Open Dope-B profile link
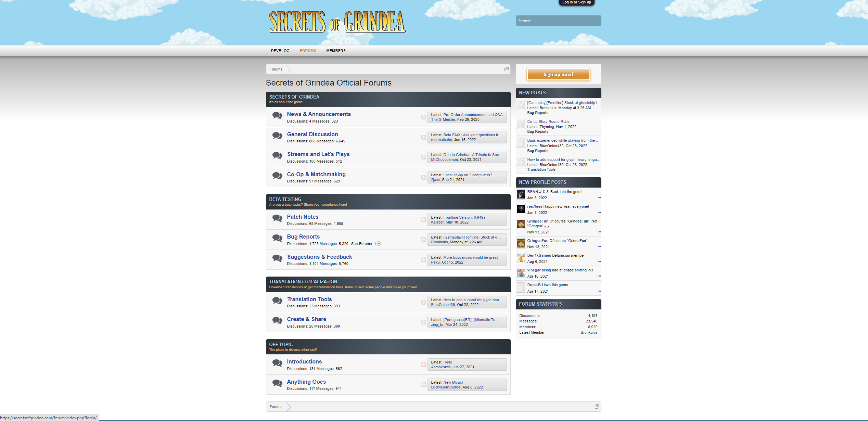 click(x=534, y=285)
